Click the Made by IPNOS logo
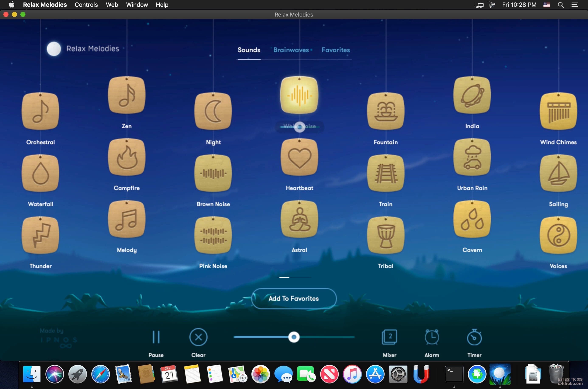This screenshot has width=588, height=389. point(59,338)
